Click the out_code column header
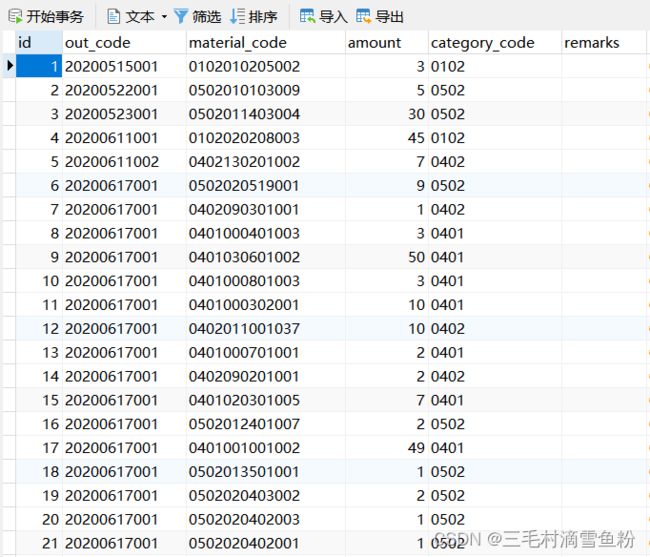The height and width of the screenshot is (557, 650). pos(124,42)
